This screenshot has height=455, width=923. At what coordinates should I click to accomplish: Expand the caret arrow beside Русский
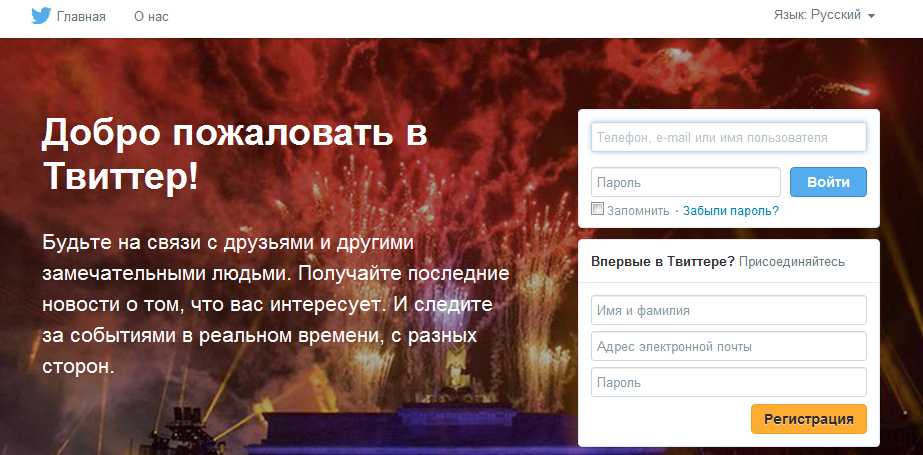coord(871,16)
